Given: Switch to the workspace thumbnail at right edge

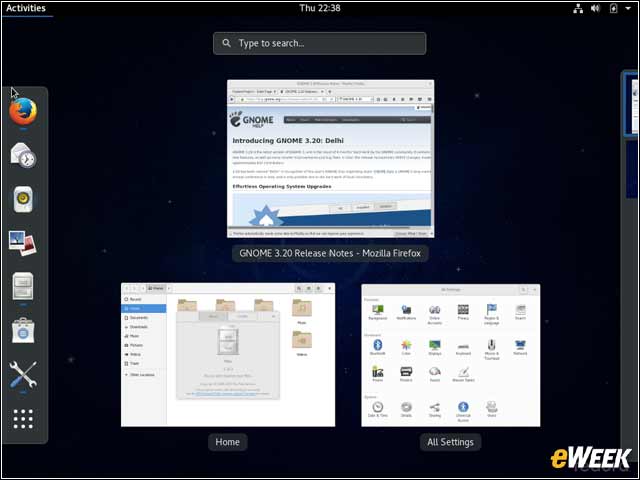Looking at the screenshot, I should point(631,104).
